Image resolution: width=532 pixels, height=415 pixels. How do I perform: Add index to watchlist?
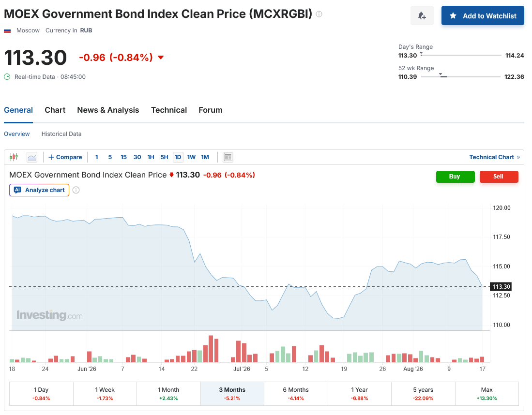point(483,15)
